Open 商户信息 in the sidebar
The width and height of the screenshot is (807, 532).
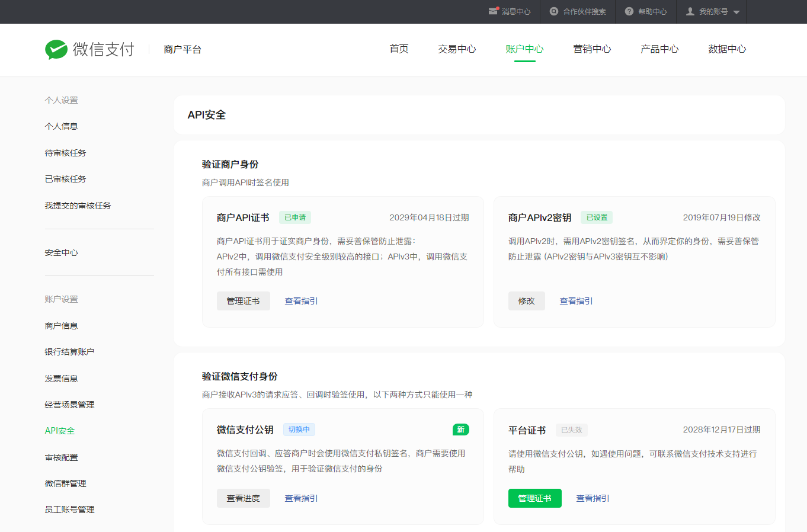62,326
